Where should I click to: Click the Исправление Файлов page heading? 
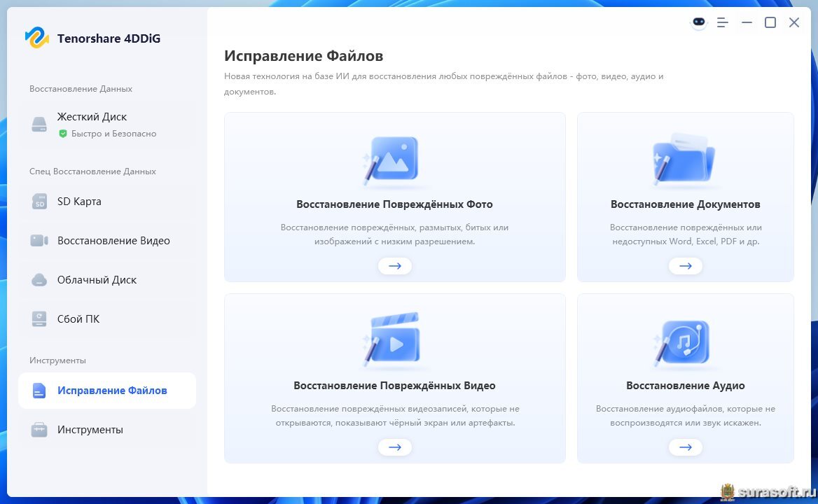(x=304, y=56)
